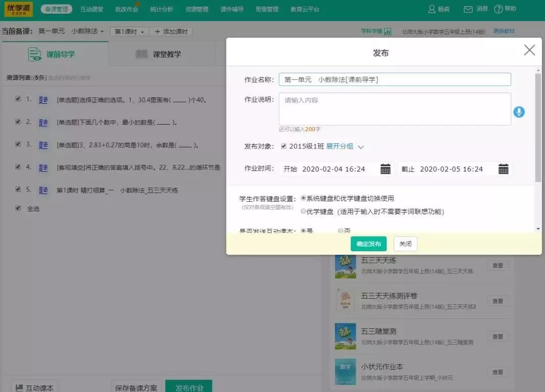Open the user account icon
The width and height of the screenshot is (545, 392).
[431, 9]
